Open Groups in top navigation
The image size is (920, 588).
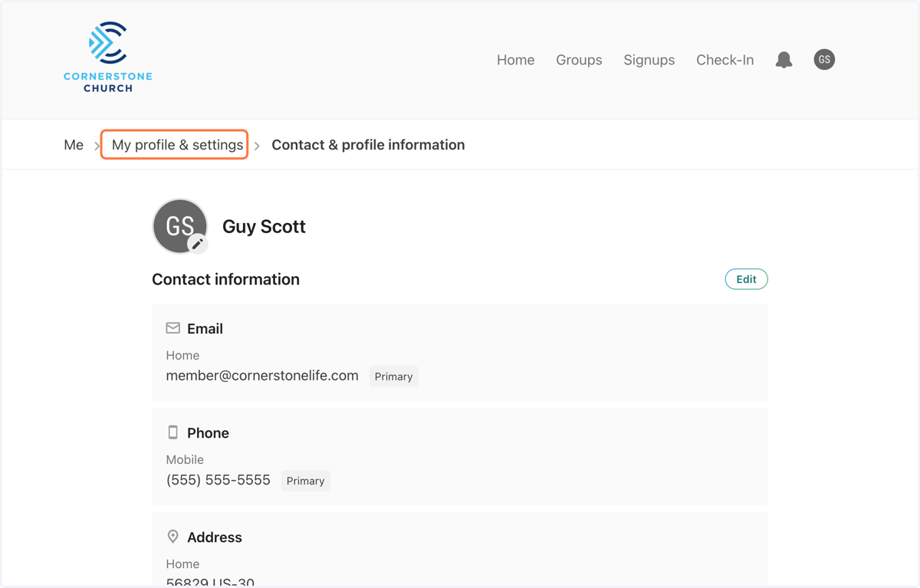tap(579, 60)
